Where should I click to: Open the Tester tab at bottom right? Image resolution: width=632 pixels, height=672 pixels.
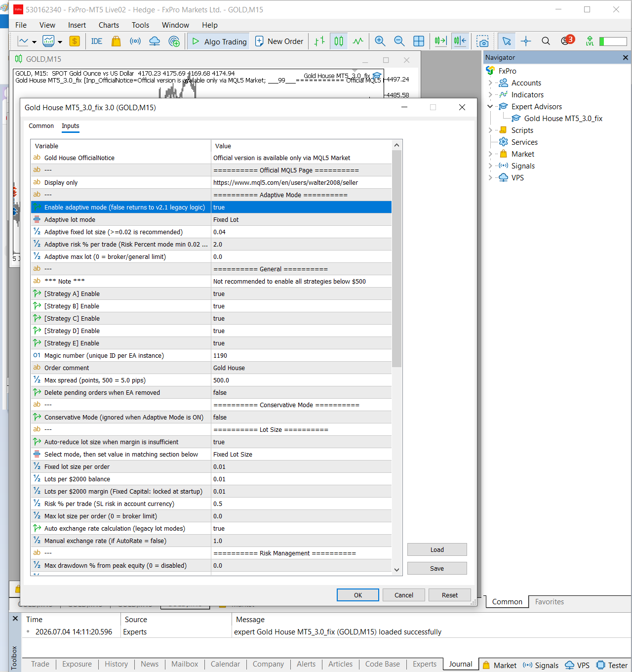(612, 665)
